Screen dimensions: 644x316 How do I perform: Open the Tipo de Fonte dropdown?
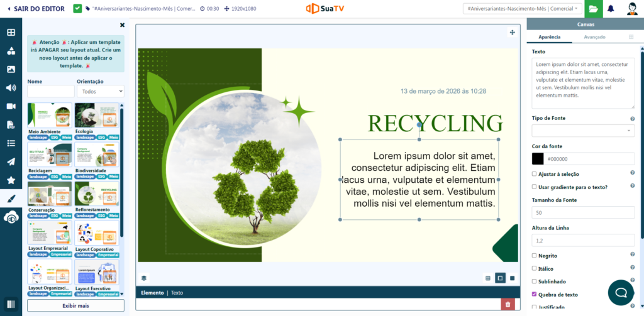point(583,131)
